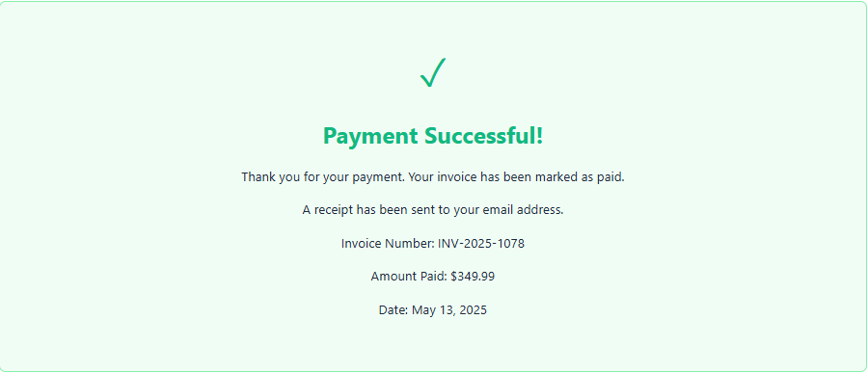
Task: Click the "1078" ending of the invoice number
Action: click(511, 244)
